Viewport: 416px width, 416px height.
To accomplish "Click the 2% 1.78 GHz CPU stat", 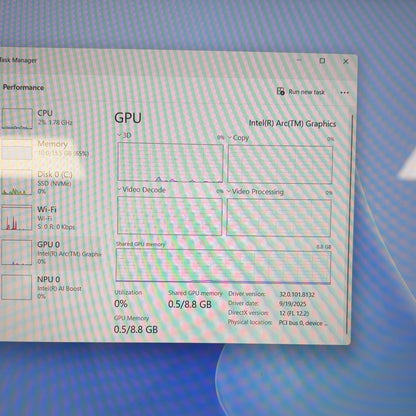I will coord(55,122).
